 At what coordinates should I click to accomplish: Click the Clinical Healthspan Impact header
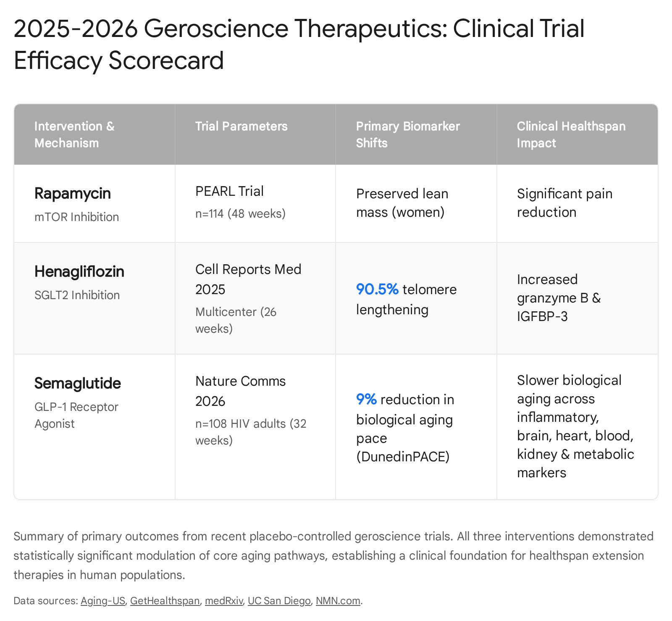[x=577, y=134]
